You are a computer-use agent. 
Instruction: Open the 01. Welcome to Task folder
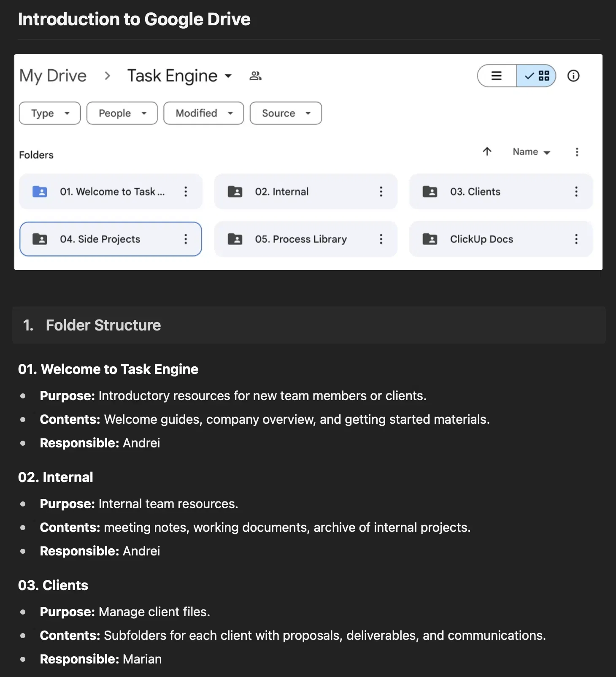[x=111, y=192]
